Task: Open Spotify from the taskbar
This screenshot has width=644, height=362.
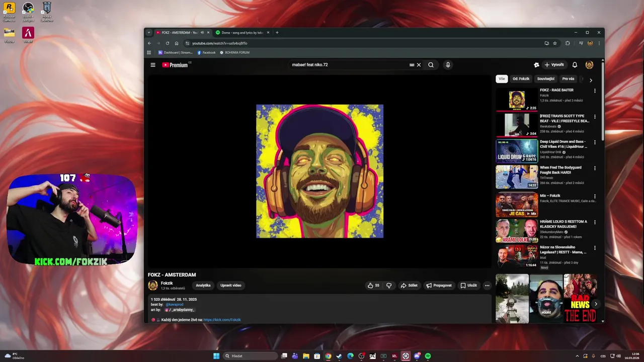Action: (428, 356)
